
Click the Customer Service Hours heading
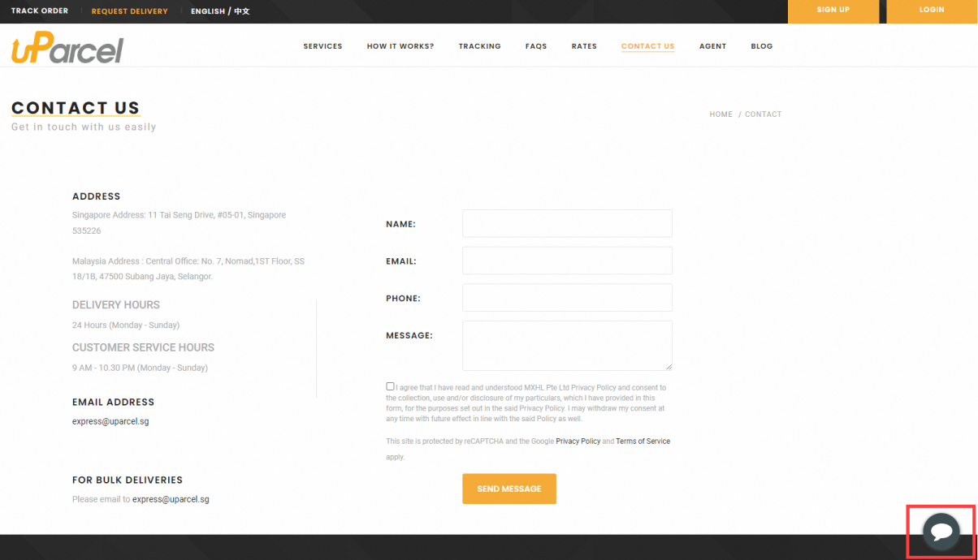click(143, 347)
